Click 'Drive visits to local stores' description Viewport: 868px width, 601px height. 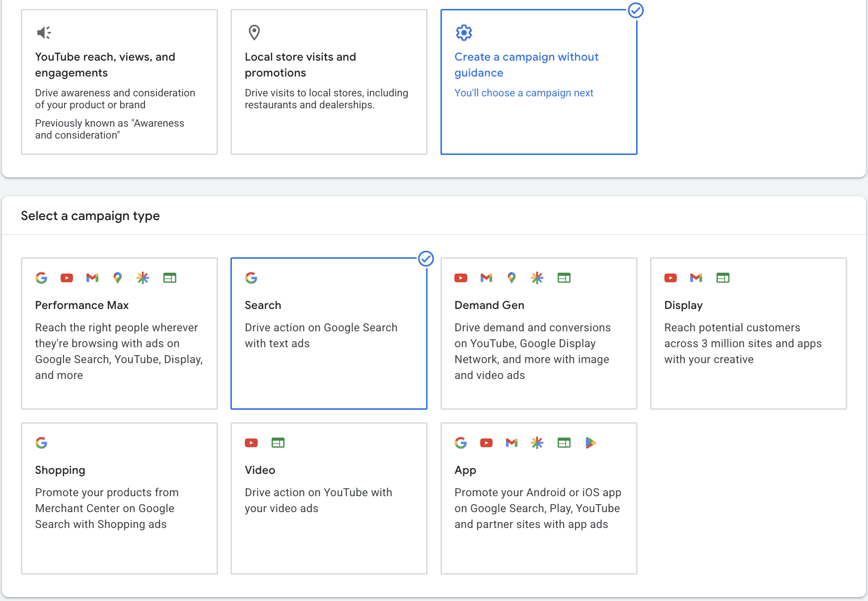coord(326,99)
